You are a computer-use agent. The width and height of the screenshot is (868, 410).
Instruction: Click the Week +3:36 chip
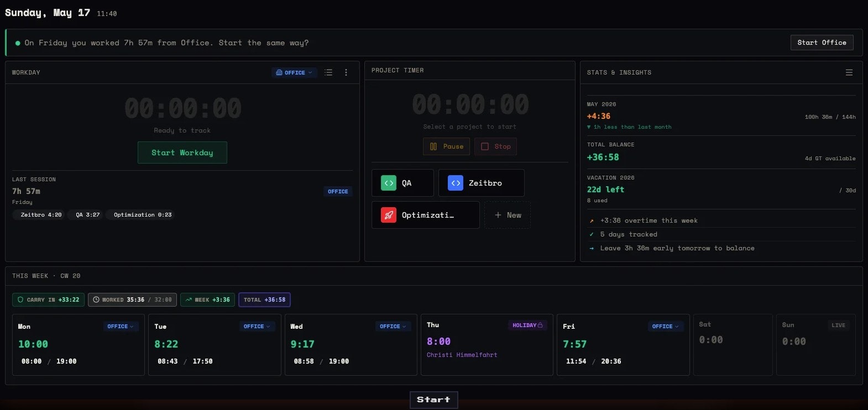pos(207,299)
